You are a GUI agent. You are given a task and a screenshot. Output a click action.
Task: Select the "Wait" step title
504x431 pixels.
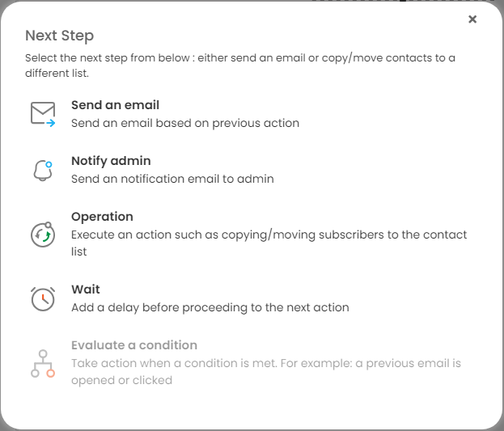click(x=86, y=289)
